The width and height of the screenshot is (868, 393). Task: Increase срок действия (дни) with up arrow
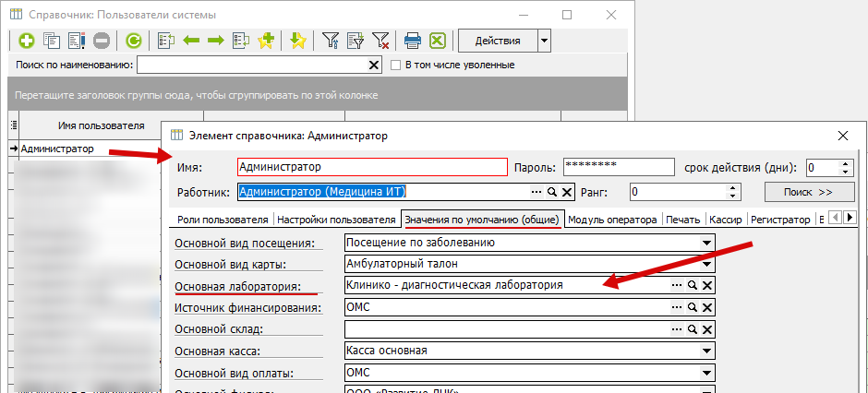(x=844, y=163)
